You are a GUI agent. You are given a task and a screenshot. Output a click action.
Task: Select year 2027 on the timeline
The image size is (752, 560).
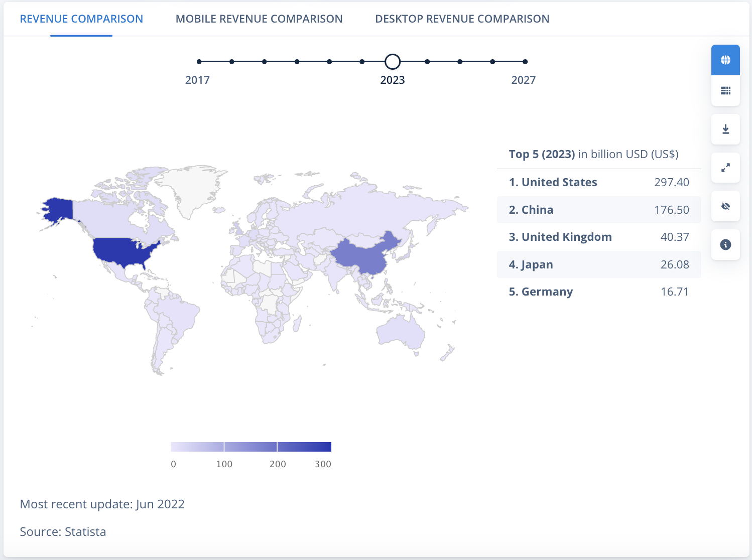(x=525, y=62)
